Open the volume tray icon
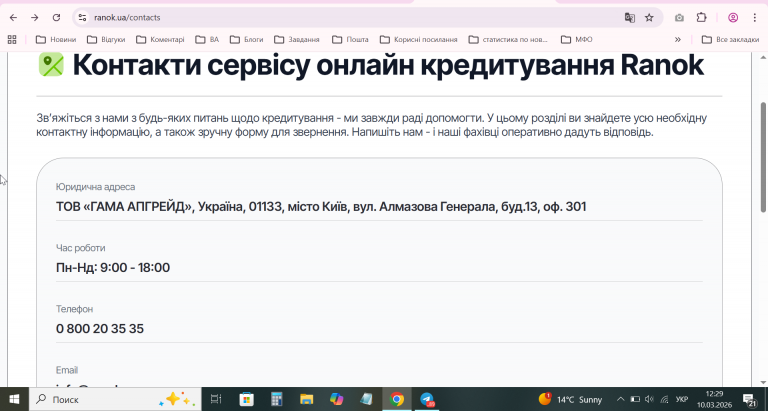 click(x=649, y=399)
